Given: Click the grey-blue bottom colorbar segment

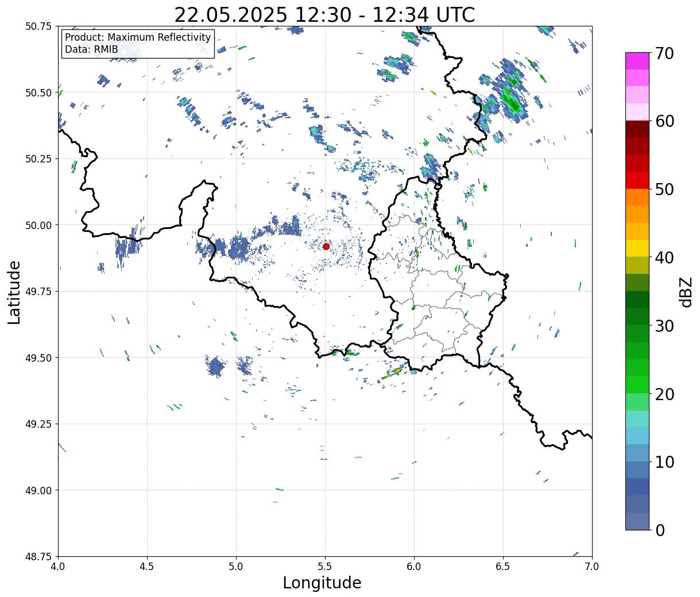Looking at the screenshot, I should 637,521.
